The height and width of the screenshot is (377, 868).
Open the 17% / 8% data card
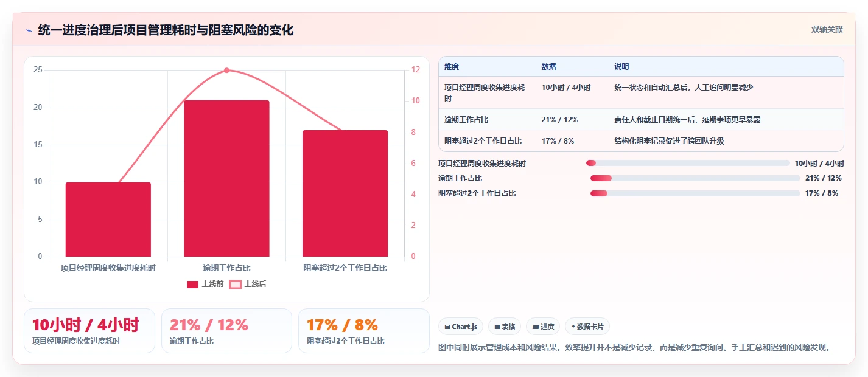(363, 331)
